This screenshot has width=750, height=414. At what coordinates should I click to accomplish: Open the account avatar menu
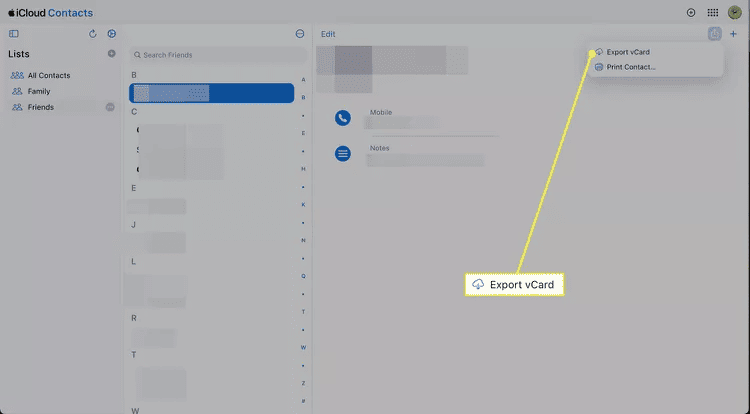pos(735,12)
